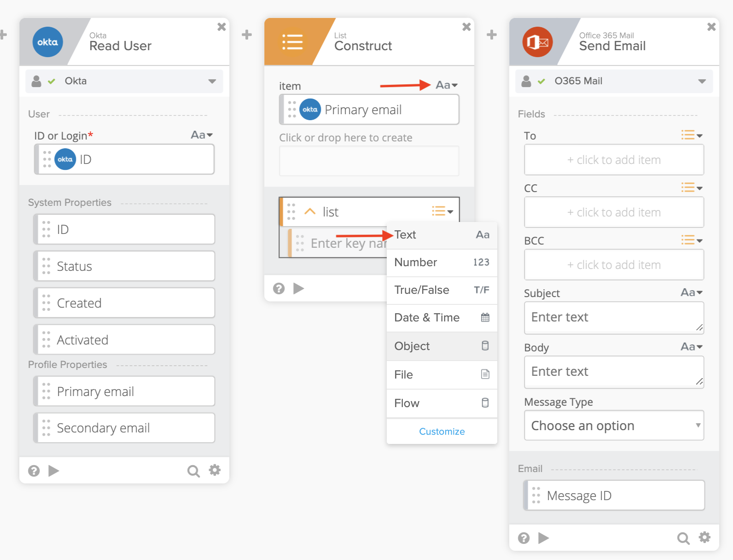Click the empty new item drop box
The height and width of the screenshot is (560, 733).
[x=369, y=161]
